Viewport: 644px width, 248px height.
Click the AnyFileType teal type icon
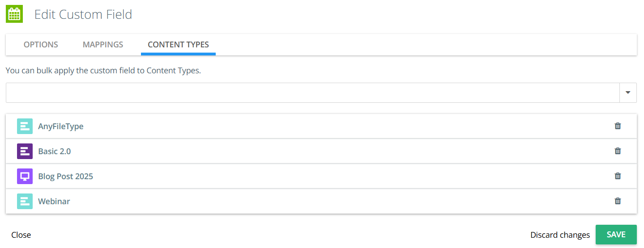click(25, 126)
